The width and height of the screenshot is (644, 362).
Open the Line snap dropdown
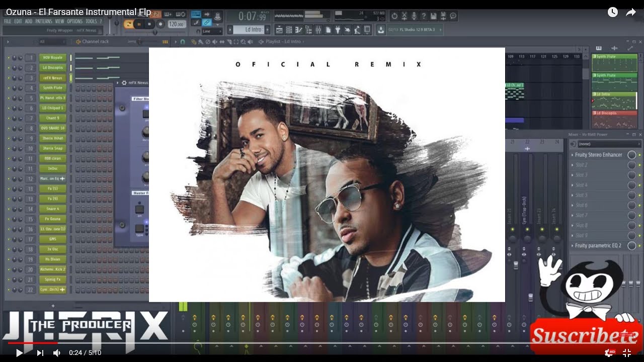(212, 31)
